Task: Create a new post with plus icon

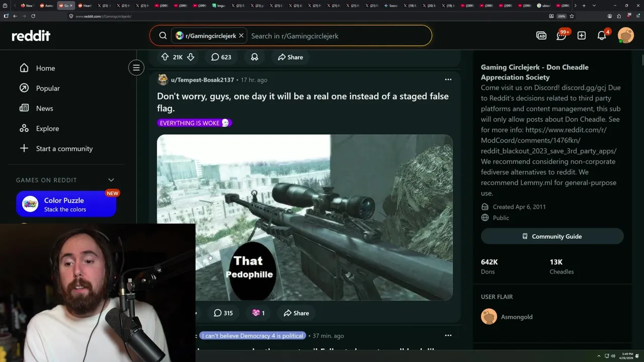Action: pos(582,36)
